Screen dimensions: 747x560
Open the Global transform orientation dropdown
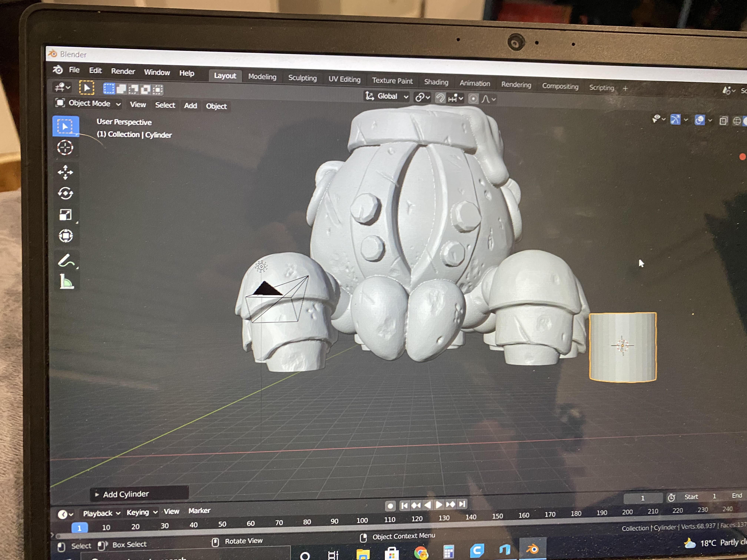click(387, 96)
